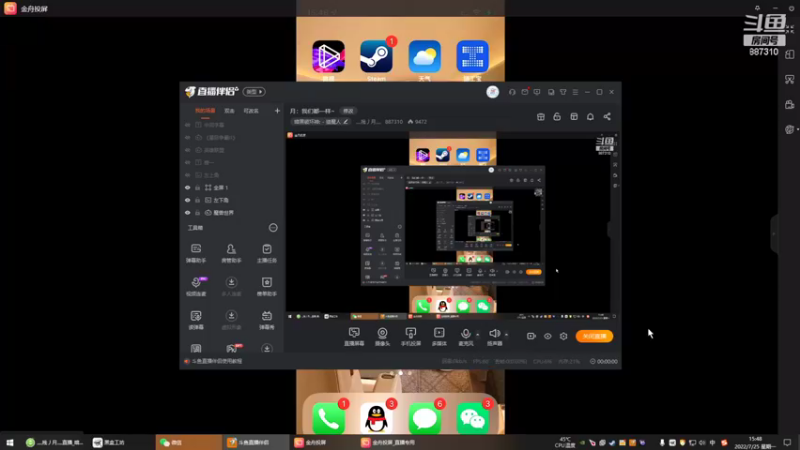Add a new scene with plus button
The height and width of the screenshot is (450, 800).
277,111
